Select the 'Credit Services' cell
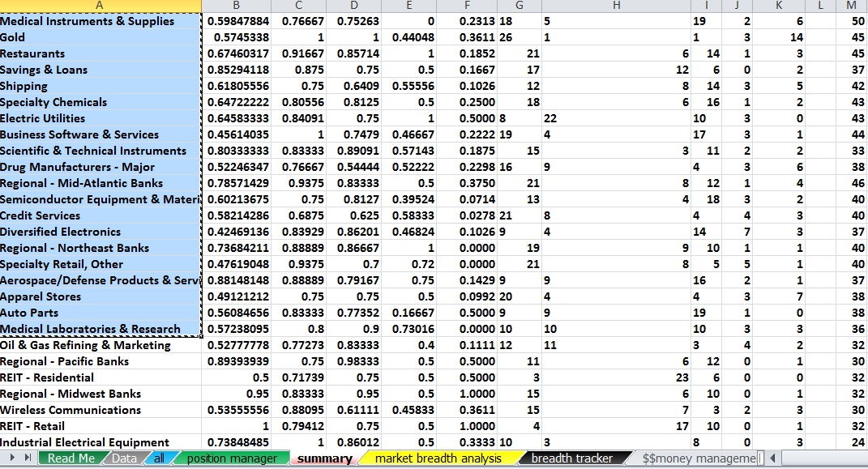 tap(100, 215)
